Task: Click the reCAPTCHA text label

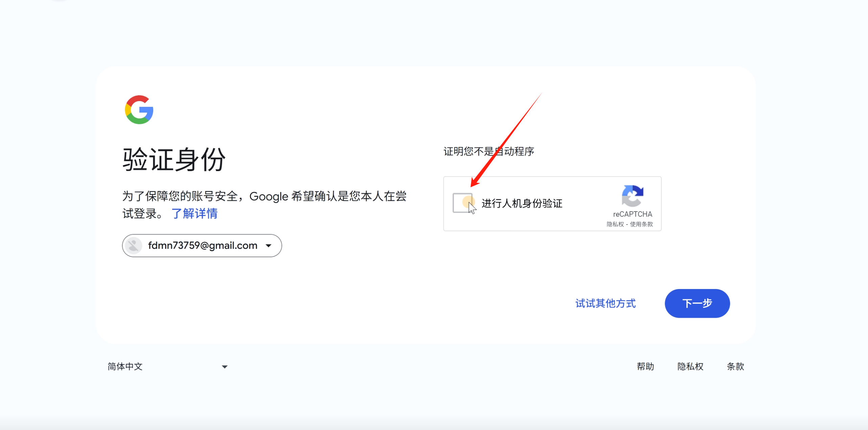Action: click(632, 214)
